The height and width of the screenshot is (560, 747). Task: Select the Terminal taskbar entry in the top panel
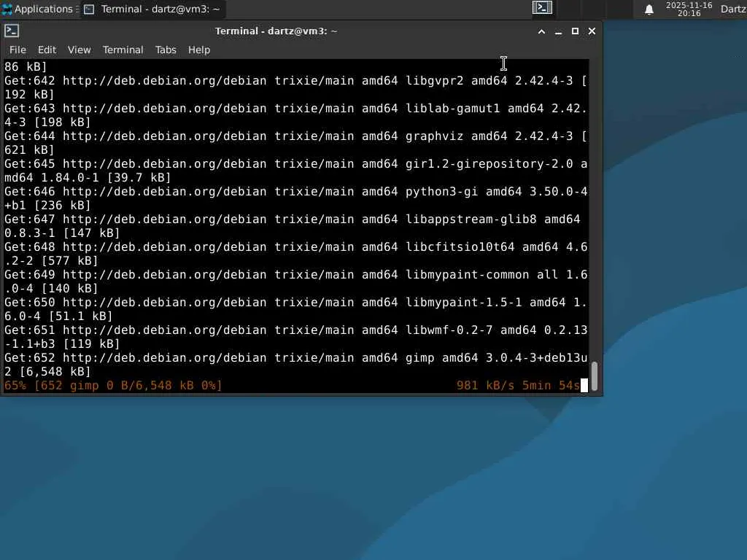click(152, 9)
